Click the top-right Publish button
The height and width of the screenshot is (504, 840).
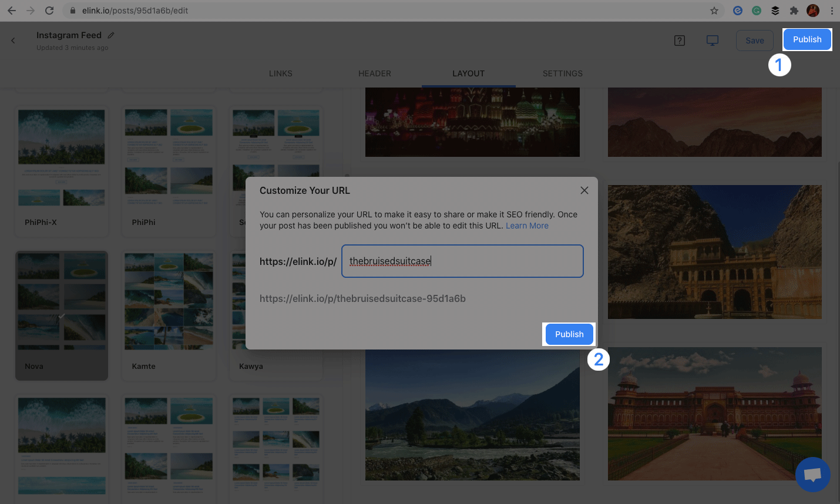click(807, 39)
